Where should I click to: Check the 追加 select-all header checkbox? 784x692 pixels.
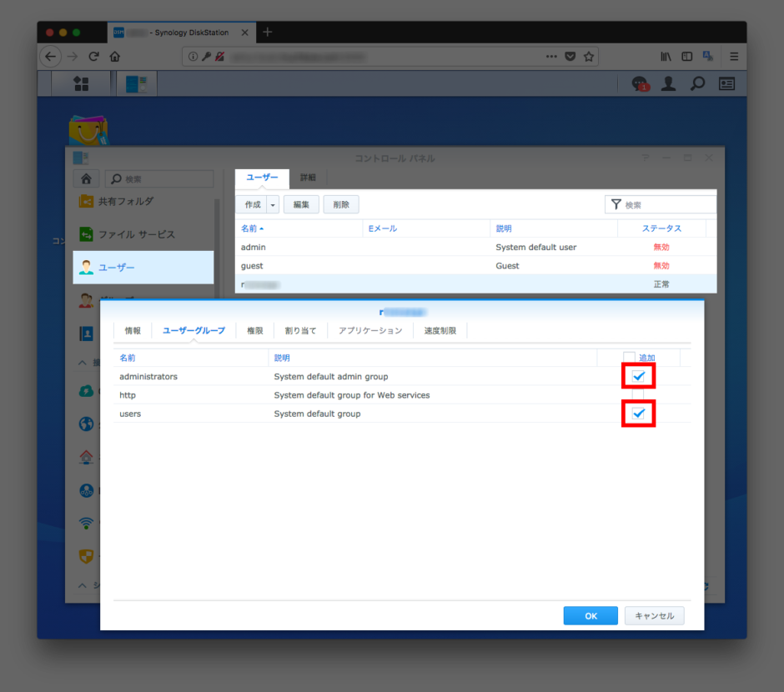coord(629,357)
